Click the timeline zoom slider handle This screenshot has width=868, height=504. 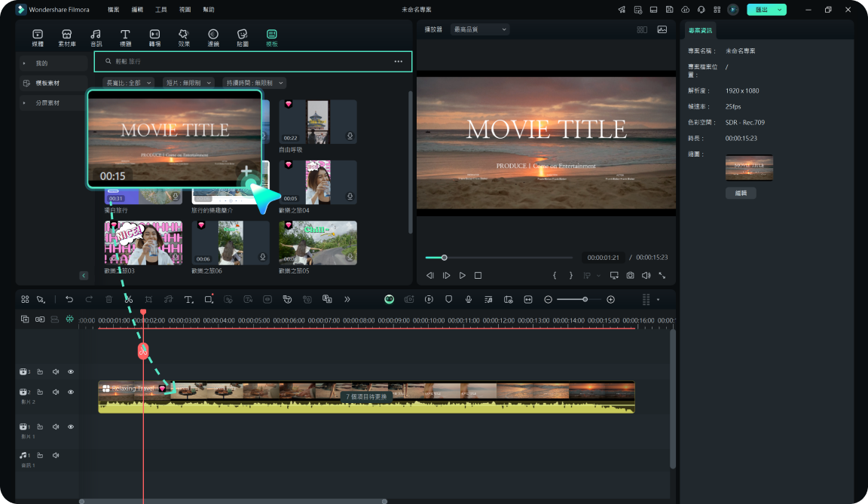585,299
